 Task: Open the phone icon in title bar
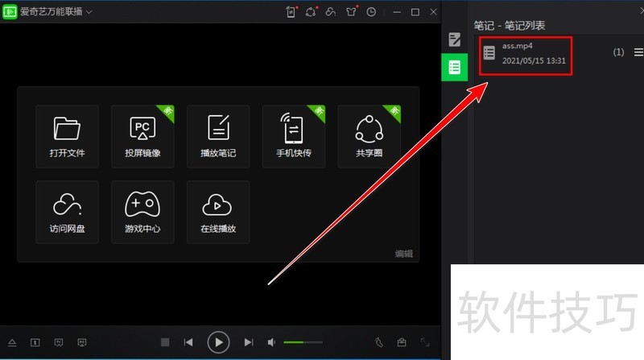pyautogui.click(x=291, y=12)
